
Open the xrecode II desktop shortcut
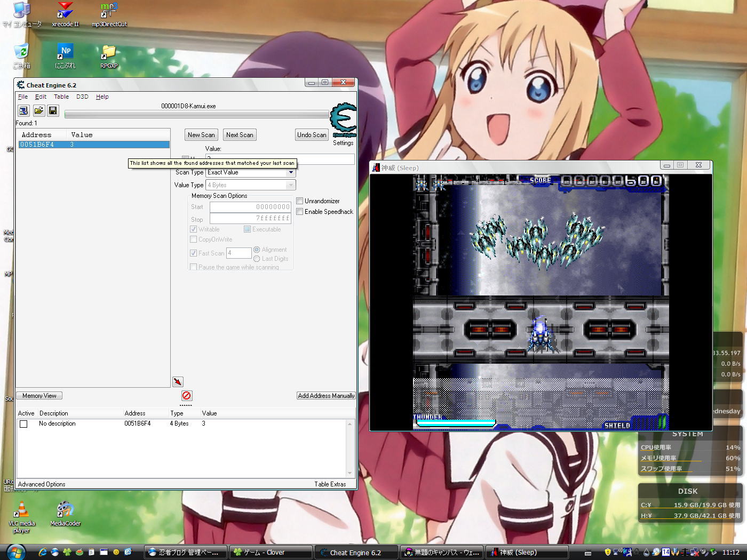pyautogui.click(x=65, y=15)
